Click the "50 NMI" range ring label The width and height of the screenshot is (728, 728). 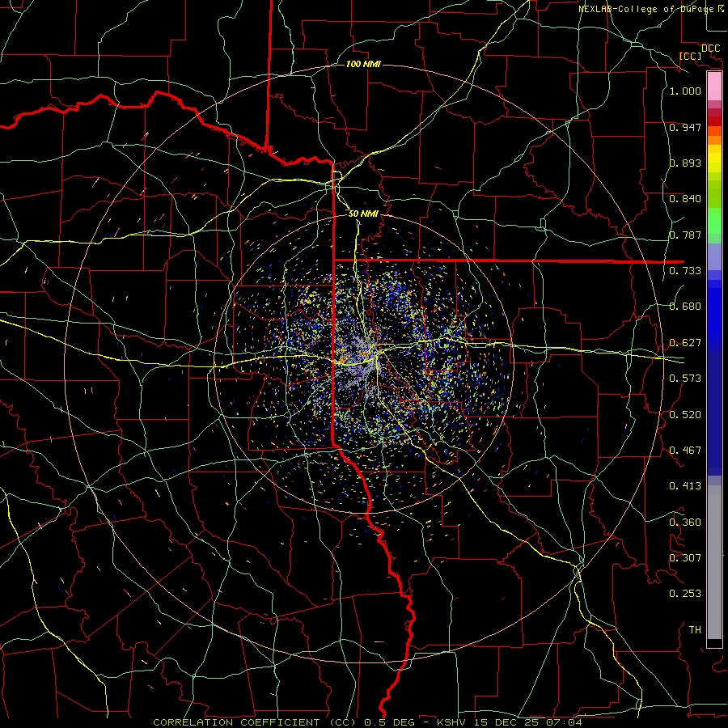point(363,214)
